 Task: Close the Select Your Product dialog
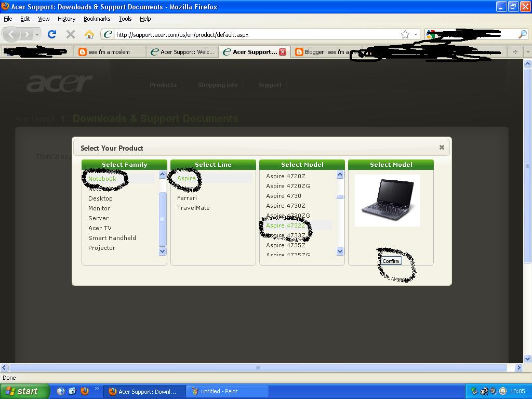(442, 147)
